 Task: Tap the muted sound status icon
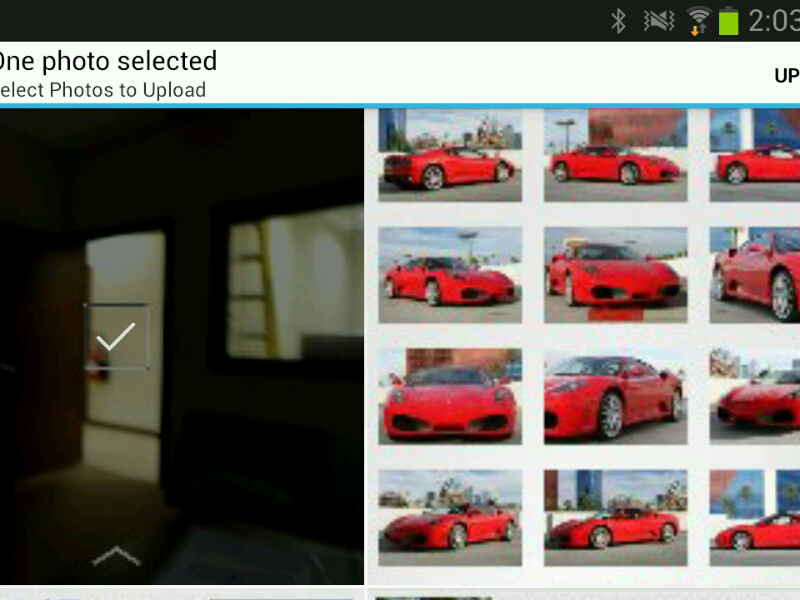(x=658, y=20)
